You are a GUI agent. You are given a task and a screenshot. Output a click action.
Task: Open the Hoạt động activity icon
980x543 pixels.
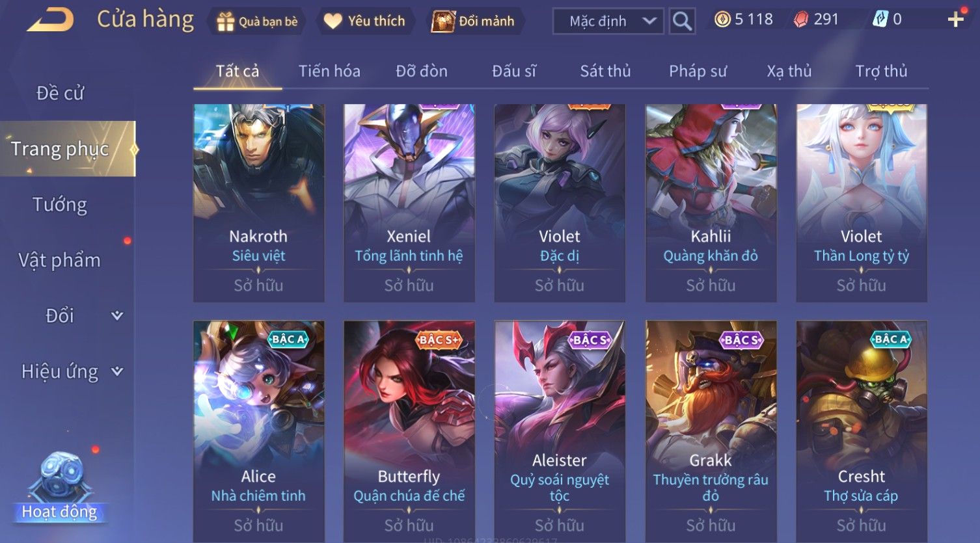click(60, 488)
